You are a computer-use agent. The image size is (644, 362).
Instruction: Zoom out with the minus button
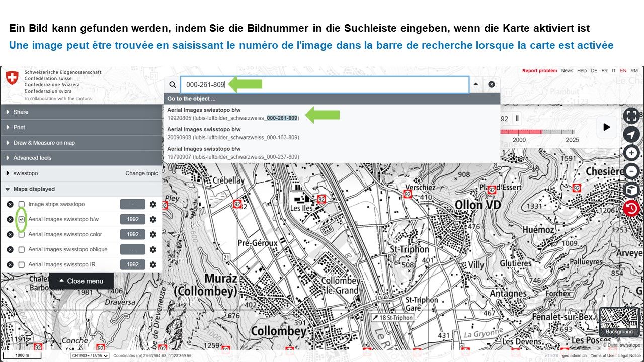click(631, 171)
